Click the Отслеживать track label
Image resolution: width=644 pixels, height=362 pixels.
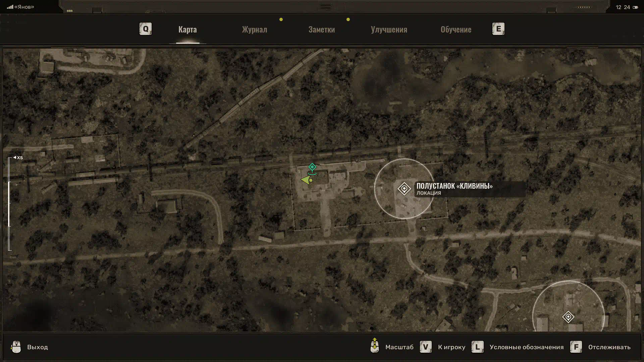coord(609,347)
